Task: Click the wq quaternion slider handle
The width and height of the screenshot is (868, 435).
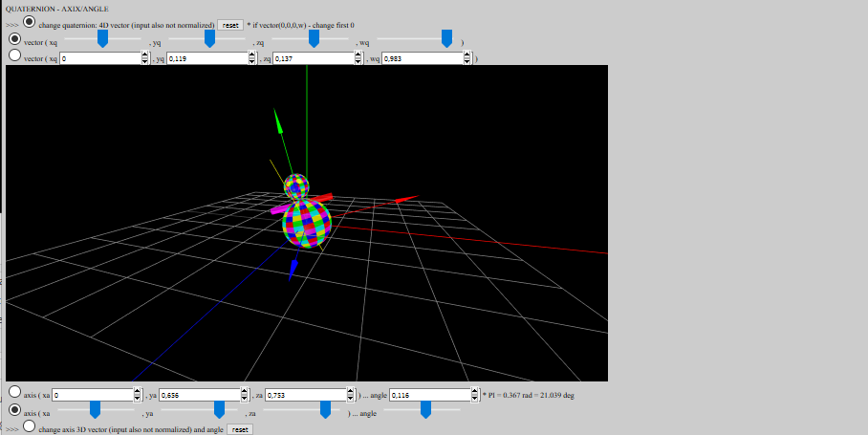Action: pos(446,39)
